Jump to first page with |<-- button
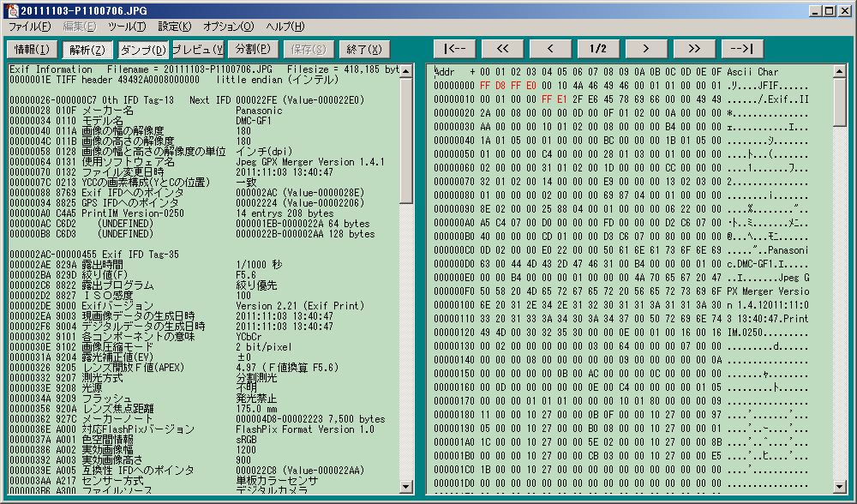Screen dimensions: 857x504 [454, 49]
